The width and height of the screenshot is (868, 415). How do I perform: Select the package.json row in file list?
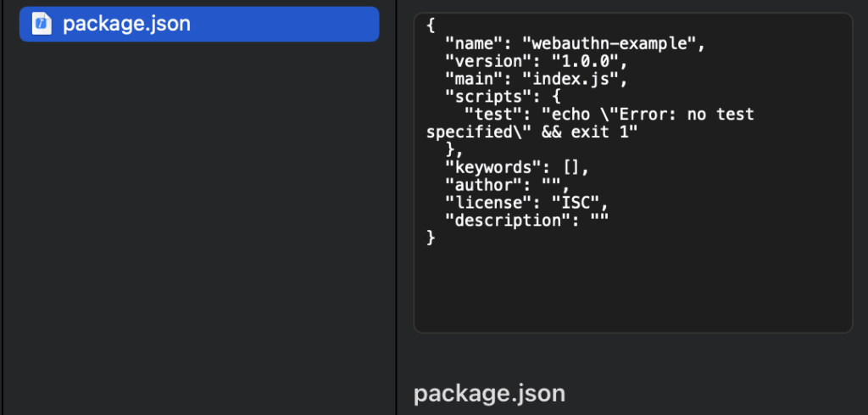pyautogui.click(x=199, y=24)
